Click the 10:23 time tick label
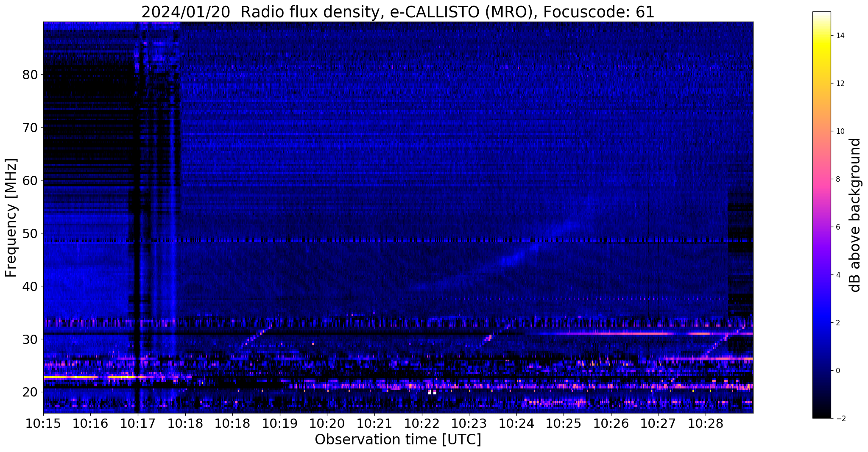 click(x=469, y=424)
